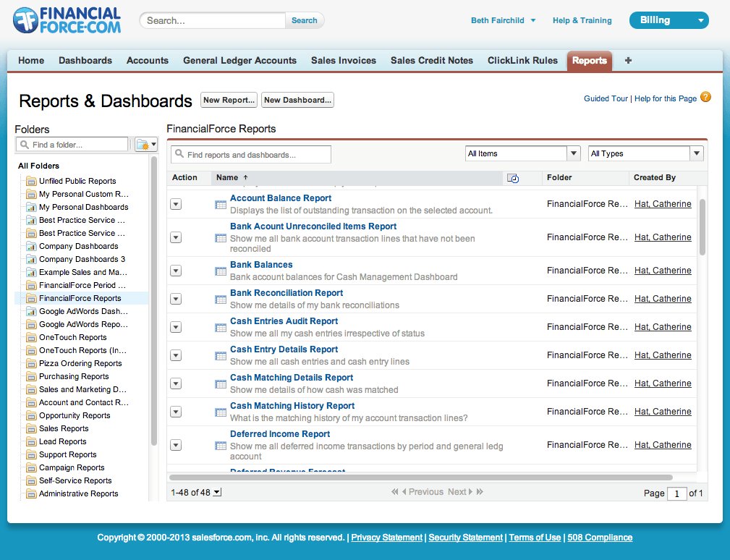
Task: Click the plus icon to add tab
Action: tap(628, 61)
